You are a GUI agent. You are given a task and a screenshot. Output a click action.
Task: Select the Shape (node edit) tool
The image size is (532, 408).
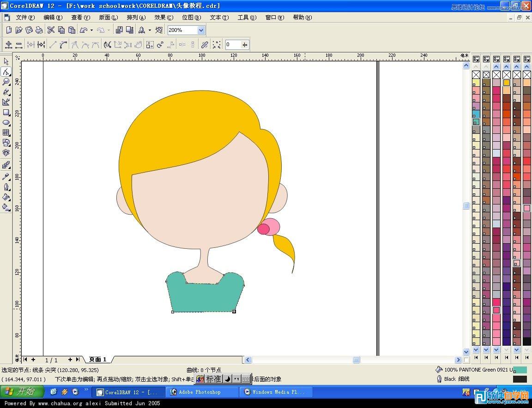(x=6, y=72)
